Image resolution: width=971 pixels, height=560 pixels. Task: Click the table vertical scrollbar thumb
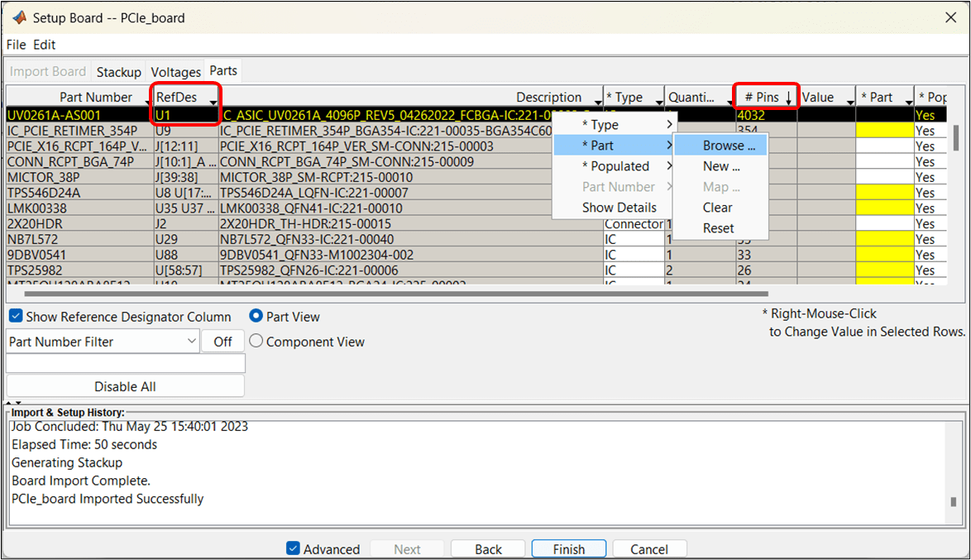tap(955, 137)
